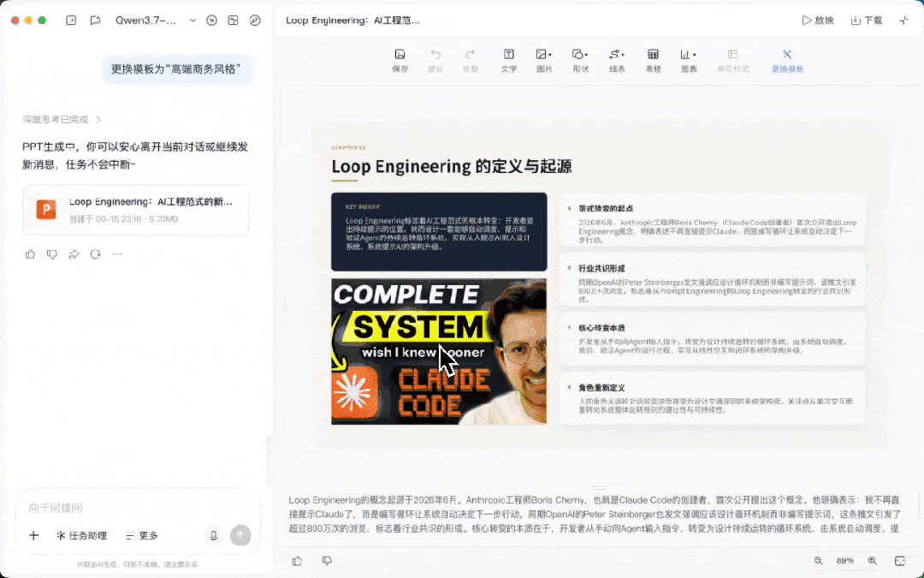Undo last edit with 撤销

tap(435, 61)
